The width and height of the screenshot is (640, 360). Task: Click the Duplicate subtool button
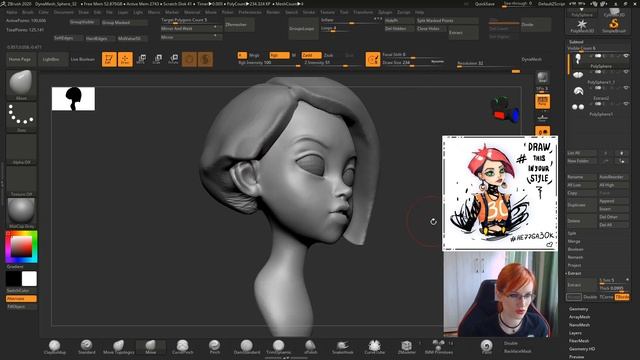tap(581, 205)
